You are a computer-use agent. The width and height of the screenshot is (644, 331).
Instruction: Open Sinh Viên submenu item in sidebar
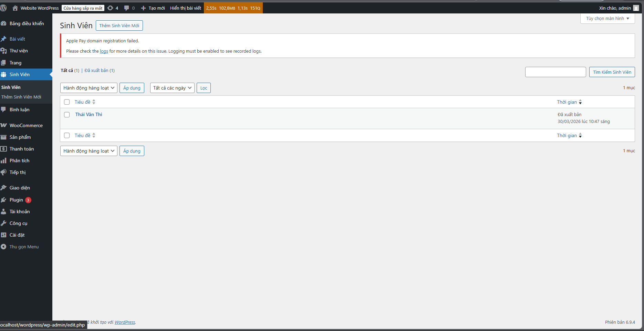[x=11, y=87]
